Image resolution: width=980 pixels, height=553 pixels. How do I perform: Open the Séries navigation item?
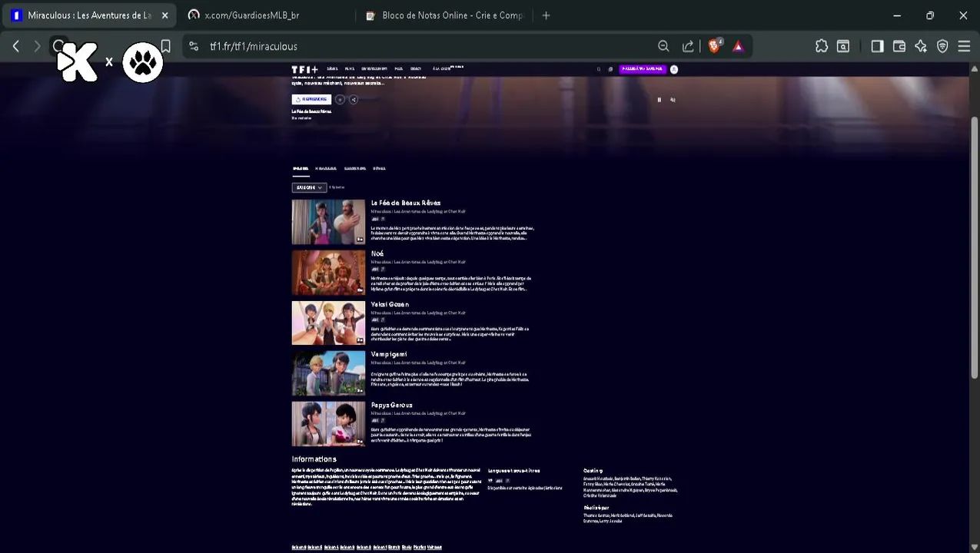(332, 69)
